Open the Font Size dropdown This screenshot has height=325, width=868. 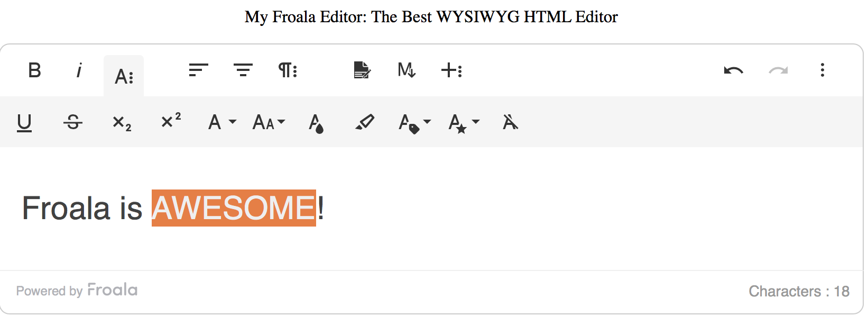(x=269, y=123)
